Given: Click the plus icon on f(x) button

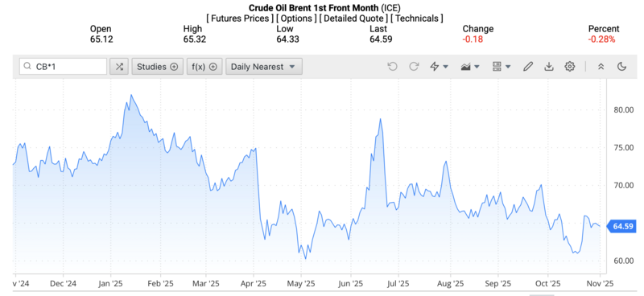Looking at the screenshot, I should [213, 67].
